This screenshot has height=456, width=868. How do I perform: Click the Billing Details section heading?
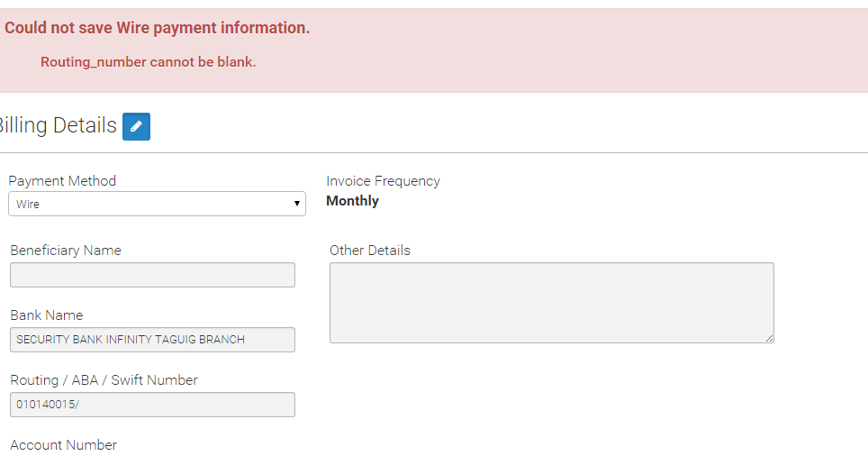57,125
